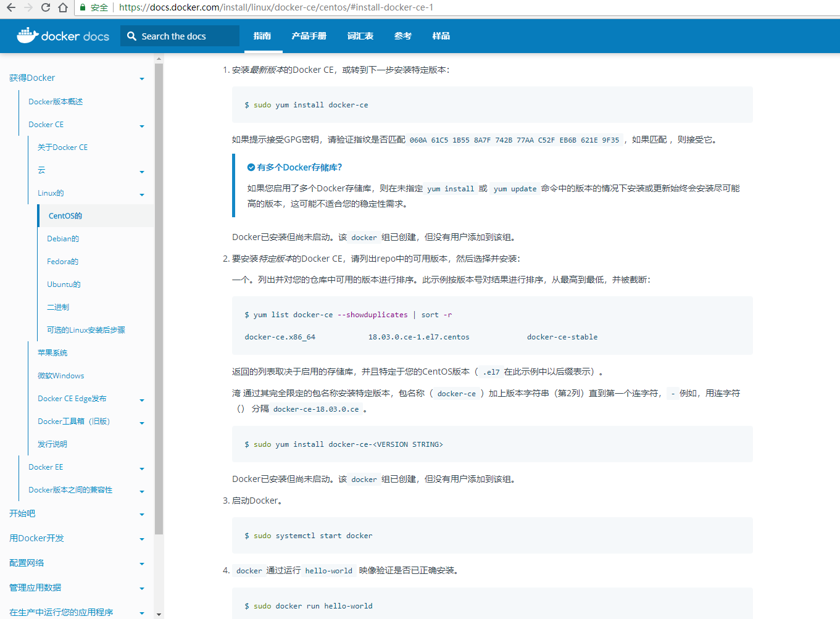Expand the 开始吧 section arrow
The width and height of the screenshot is (840, 619).
coord(142,514)
